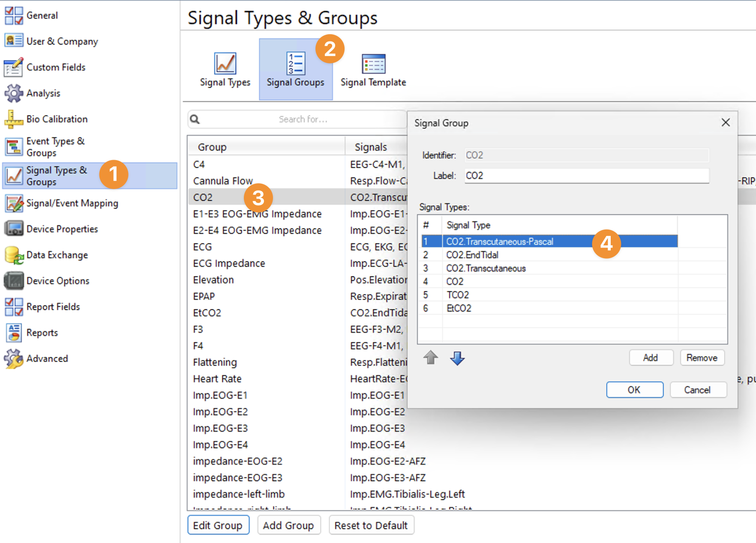Select the impedance-left-limb group row

click(x=266, y=494)
